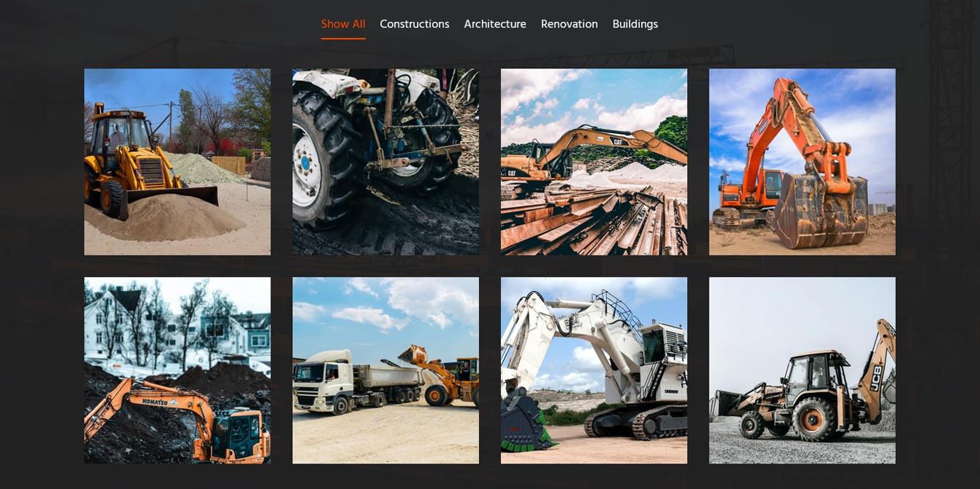The height and width of the screenshot is (489, 980).
Task: View the dump truck and wheel loader photo
Action: (385, 370)
